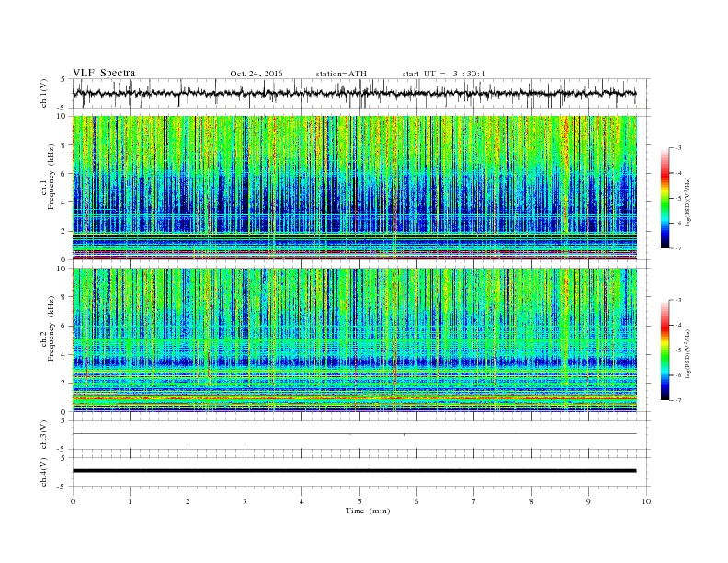728x563 pixels.
Task: Click the "log(PSD)(V²/Hz)" label beside ch.1 colorbar
Action: (x=688, y=201)
